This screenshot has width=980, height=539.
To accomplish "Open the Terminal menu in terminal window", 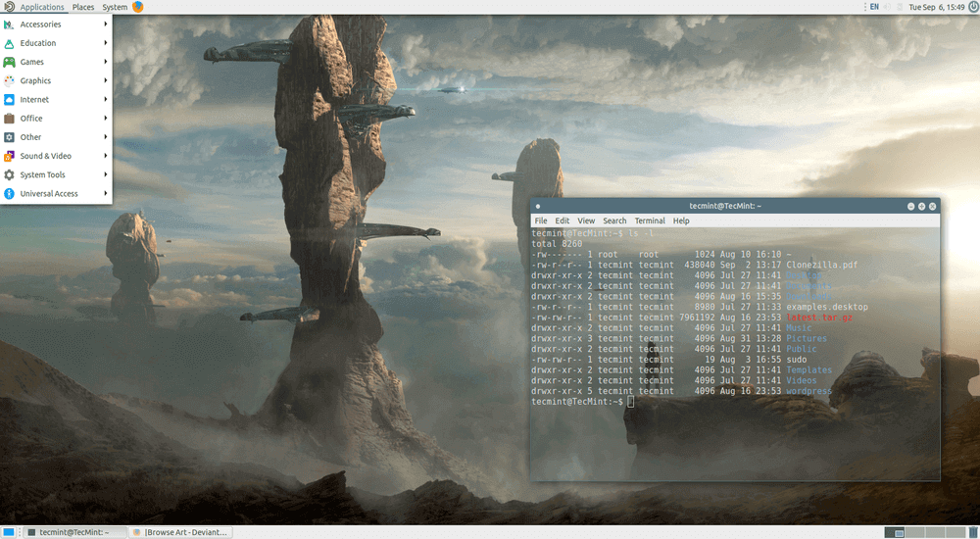I will [x=650, y=220].
